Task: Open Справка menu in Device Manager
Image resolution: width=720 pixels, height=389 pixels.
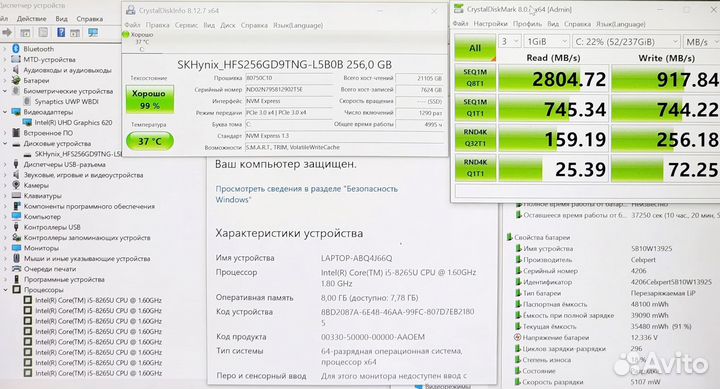Action: tap(90, 19)
